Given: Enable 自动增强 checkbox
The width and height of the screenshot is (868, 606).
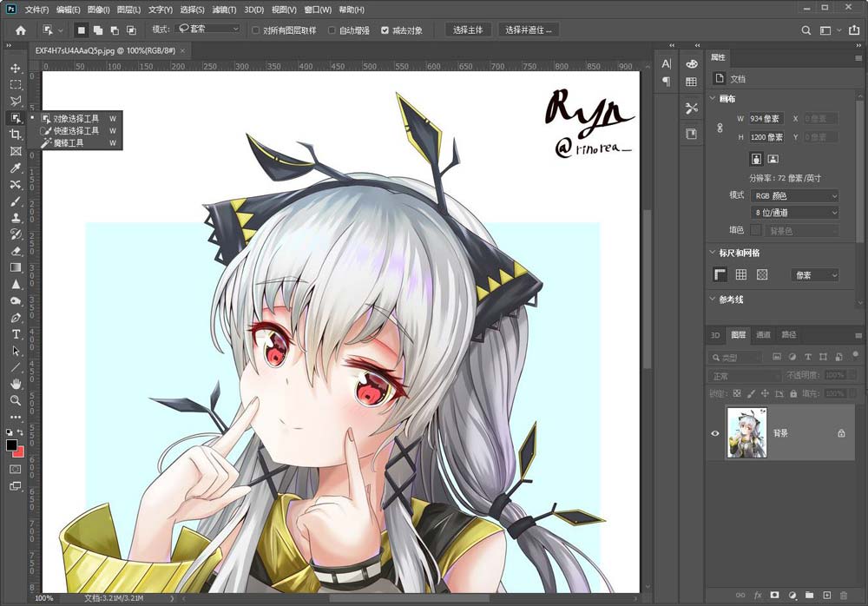Looking at the screenshot, I should 332,30.
